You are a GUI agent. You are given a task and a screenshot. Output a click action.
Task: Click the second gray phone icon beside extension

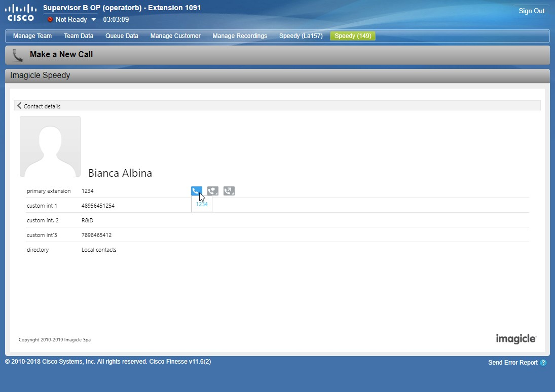pyautogui.click(x=213, y=191)
